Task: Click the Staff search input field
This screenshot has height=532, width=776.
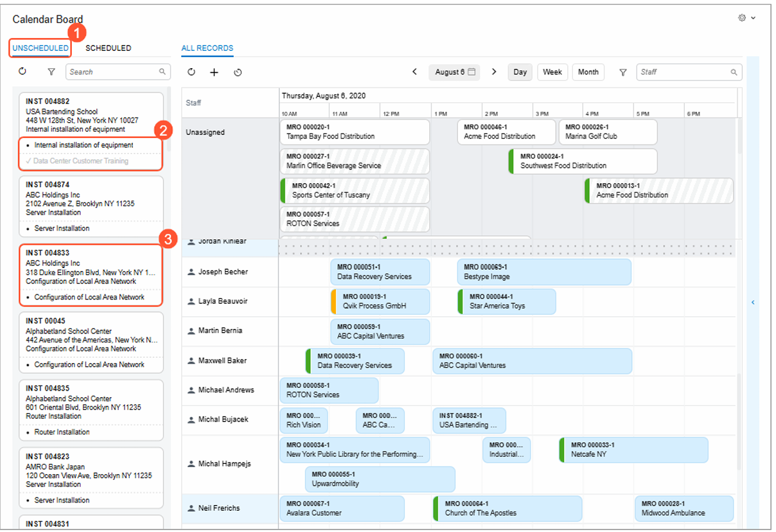Action: (685, 73)
